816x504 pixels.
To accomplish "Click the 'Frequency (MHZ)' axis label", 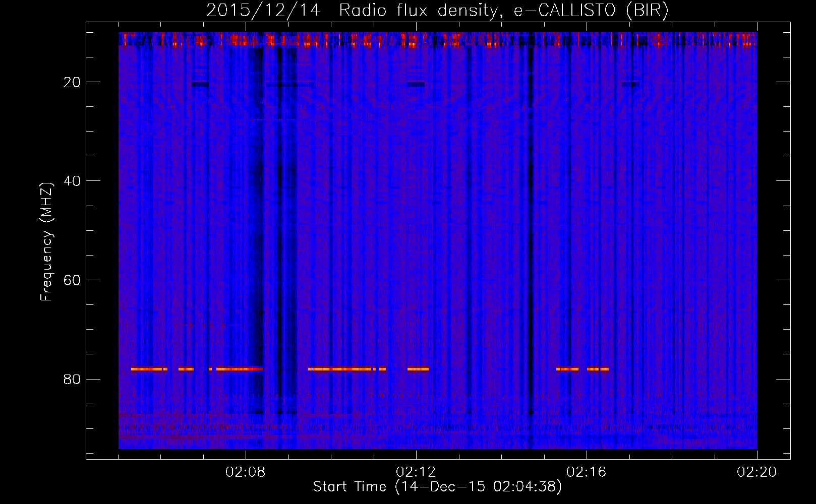I will click(x=46, y=242).
